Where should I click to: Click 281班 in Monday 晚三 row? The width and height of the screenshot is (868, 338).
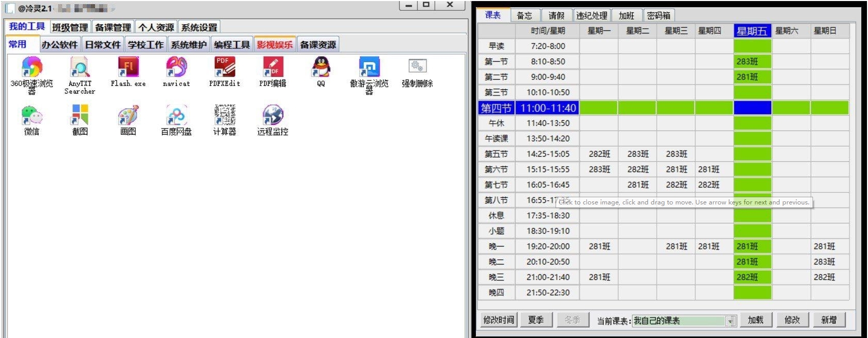click(599, 277)
